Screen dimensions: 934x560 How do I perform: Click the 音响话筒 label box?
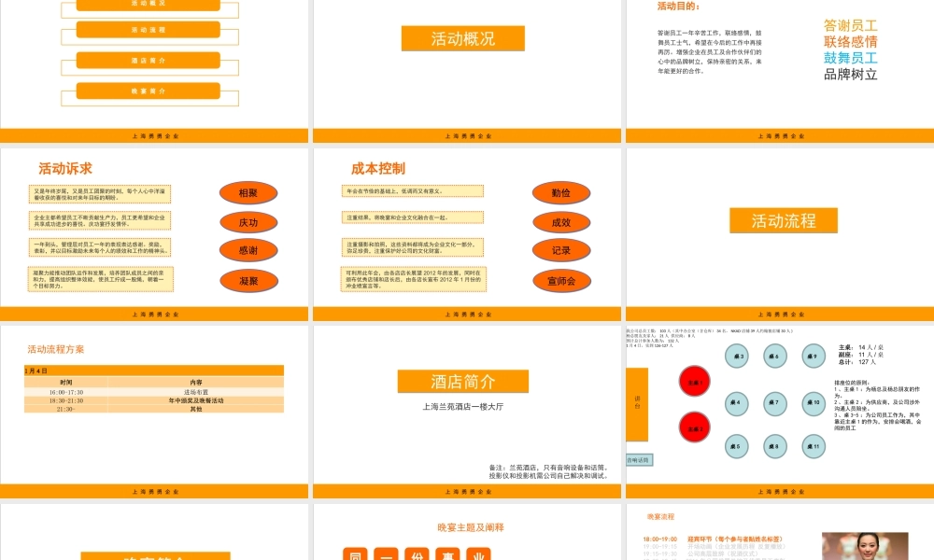point(640,458)
